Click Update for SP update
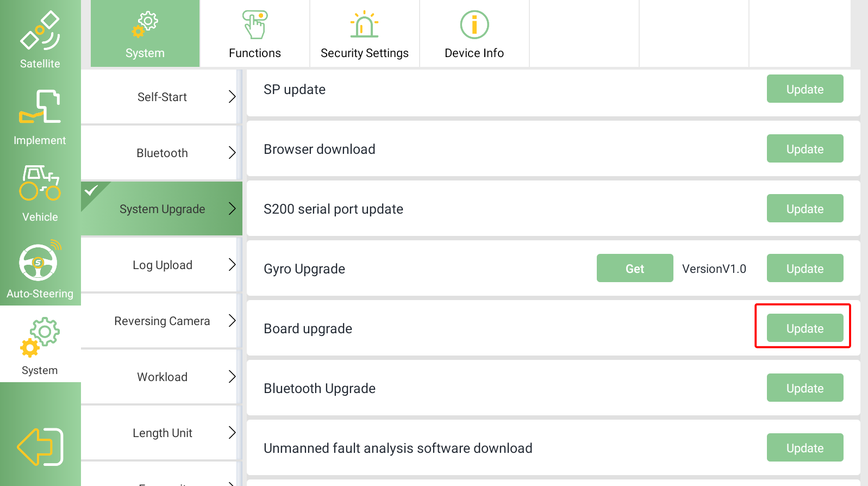This screenshot has width=868, height=486. click(x=804, y=89)
